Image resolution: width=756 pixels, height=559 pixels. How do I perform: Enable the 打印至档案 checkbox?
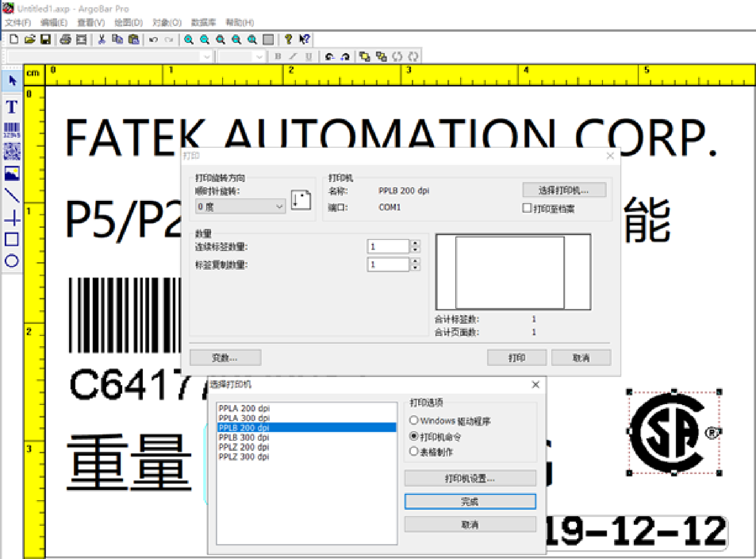[x=527, y=208]
